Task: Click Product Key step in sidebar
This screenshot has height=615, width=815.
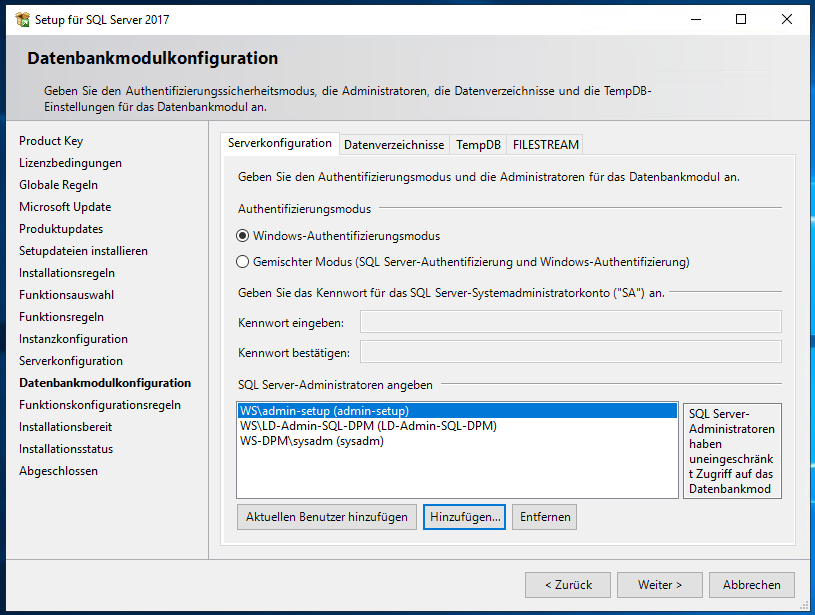Action: [x=51, y=141]
